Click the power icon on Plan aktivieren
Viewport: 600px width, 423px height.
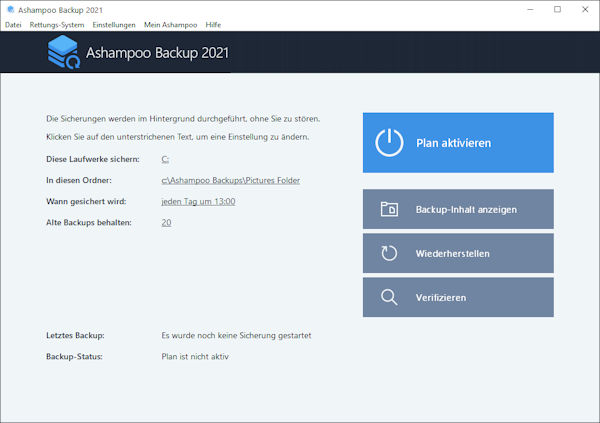pos(389,143)
